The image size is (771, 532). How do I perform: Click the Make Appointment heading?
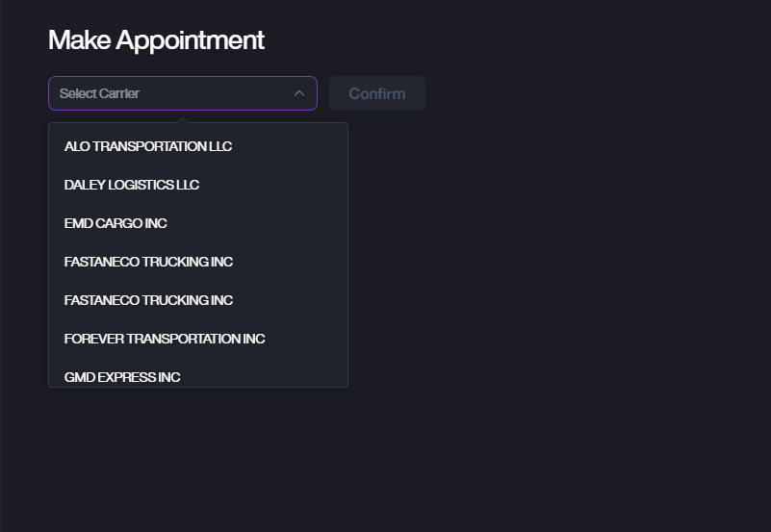click(x=156, y=40)
